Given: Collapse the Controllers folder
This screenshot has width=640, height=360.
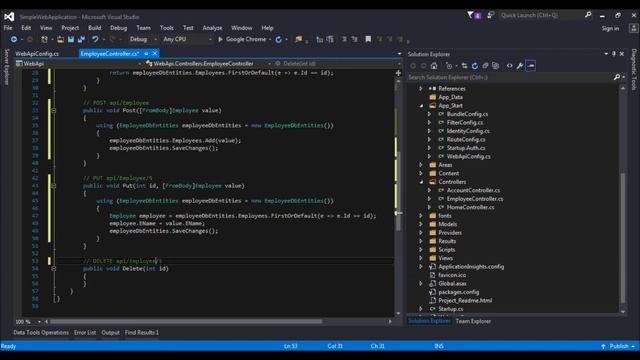Looking at the screenshot, I should 421,182.
